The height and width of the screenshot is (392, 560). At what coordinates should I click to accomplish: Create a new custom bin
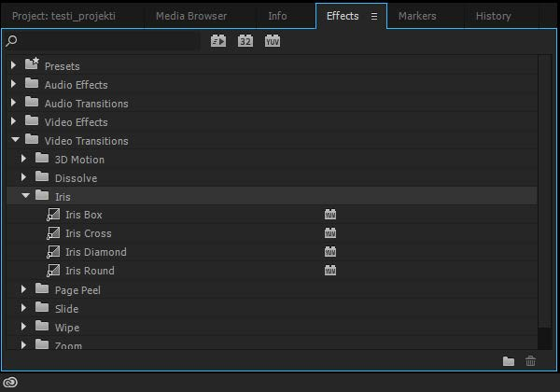pyautogui.click(x=509, y=361)
